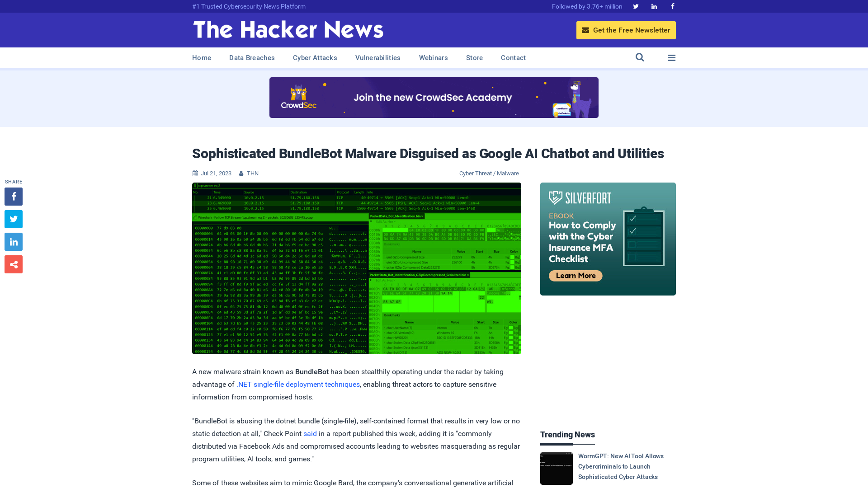Click the Home navigation link
The width and height of the screenshot is (868, 488).
point(202,57)
